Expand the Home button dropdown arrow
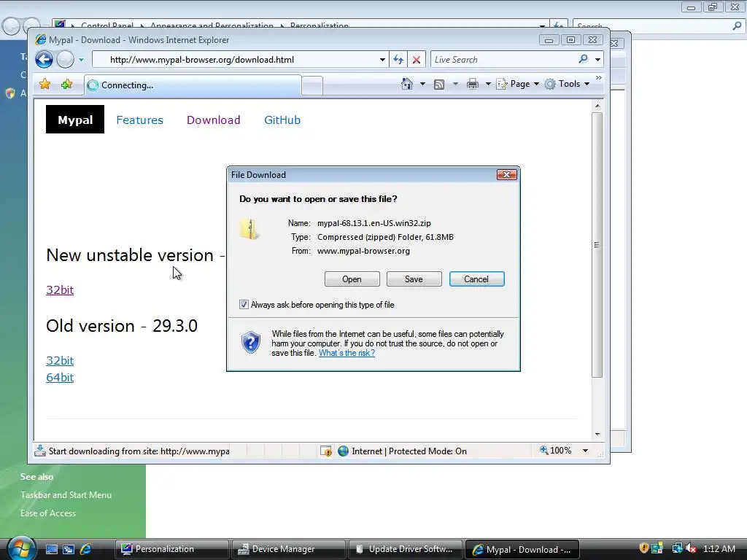 422,84
